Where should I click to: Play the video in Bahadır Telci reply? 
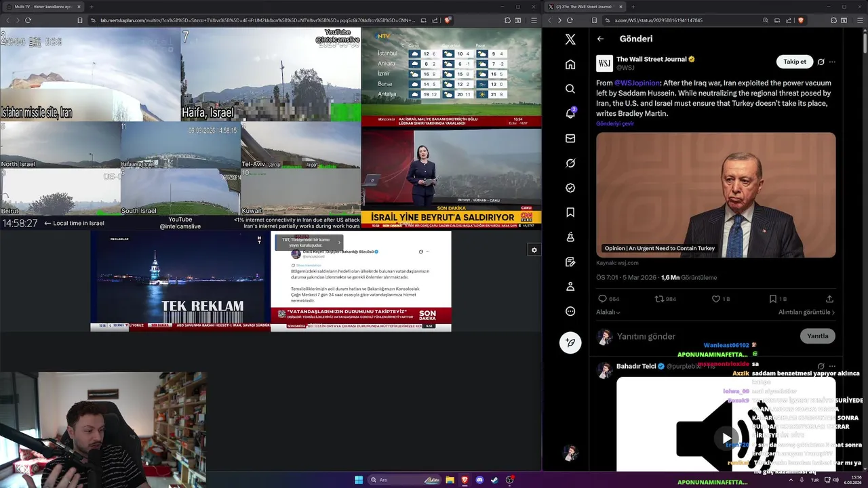click(726, 438)
